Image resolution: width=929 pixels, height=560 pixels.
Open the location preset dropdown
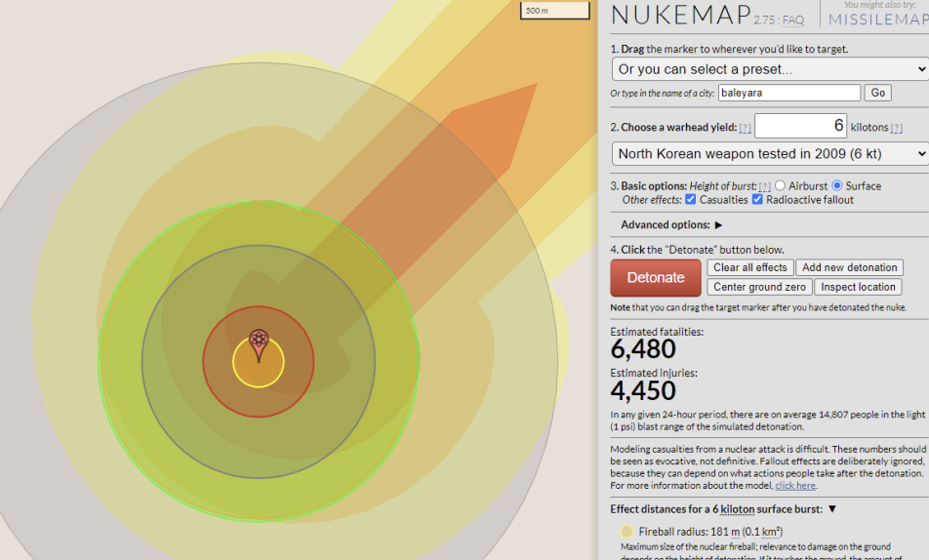(x=770, y=69)
